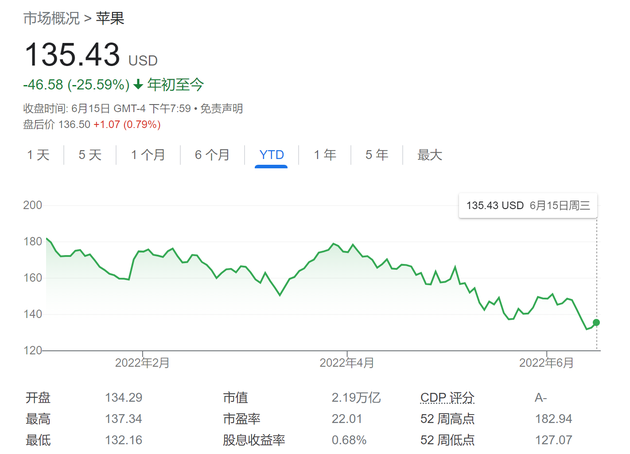Click the 市值 value 2.19万亿
This screenshot has height=454, width=630.
[x=356, y=398]
